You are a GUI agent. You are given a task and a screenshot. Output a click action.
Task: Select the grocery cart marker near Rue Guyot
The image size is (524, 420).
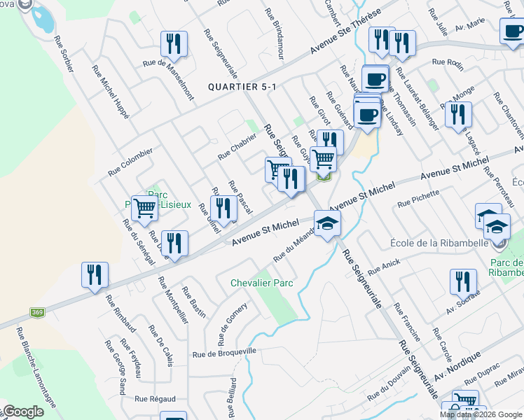point(324,162)
